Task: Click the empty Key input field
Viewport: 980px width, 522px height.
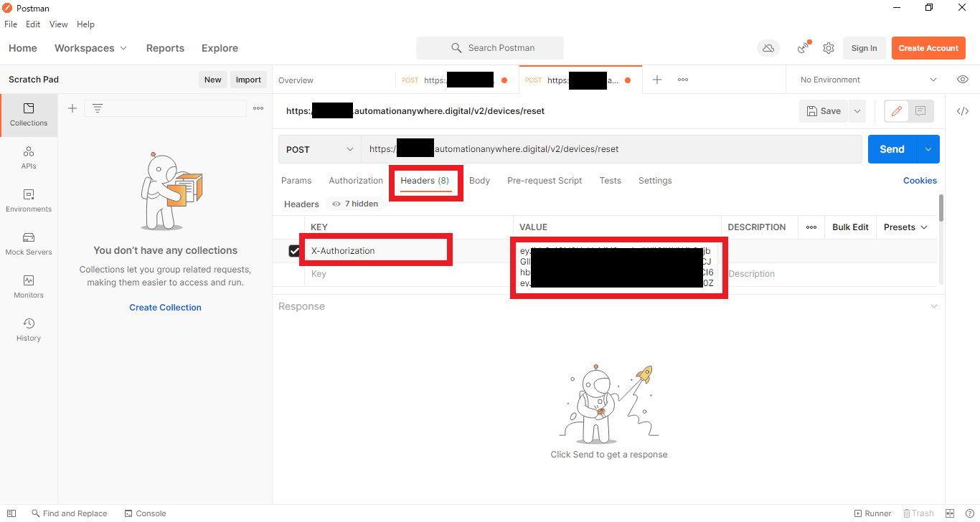Action: click(409, 274)
